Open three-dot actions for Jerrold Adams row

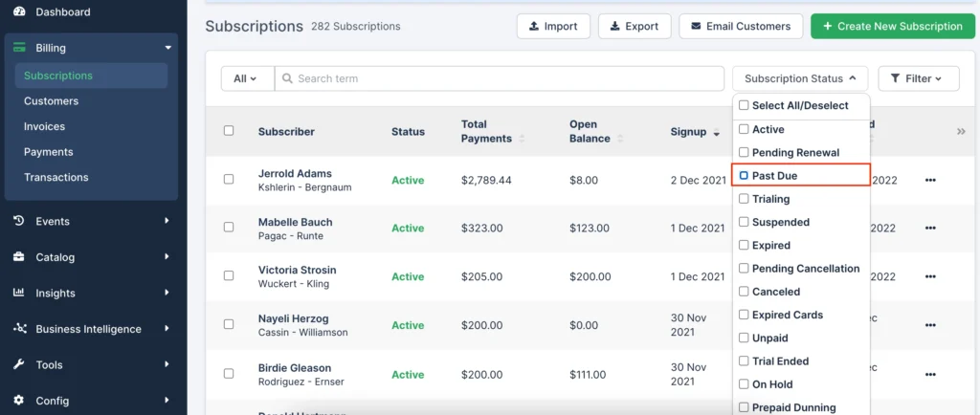click(x=930, y=180)
